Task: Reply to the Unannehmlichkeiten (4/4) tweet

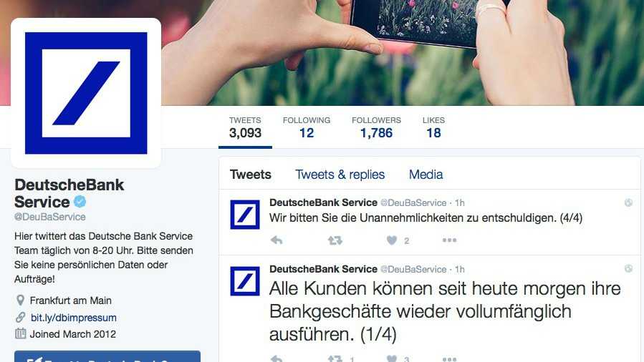Action: tap(277, 240)
